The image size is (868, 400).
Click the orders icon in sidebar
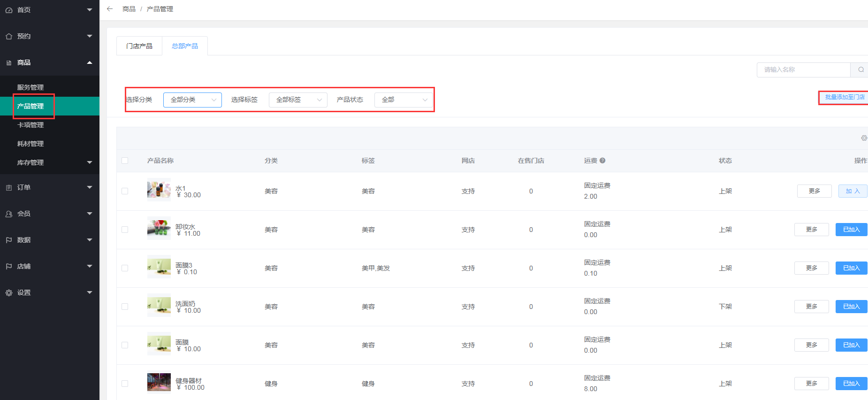8,187
